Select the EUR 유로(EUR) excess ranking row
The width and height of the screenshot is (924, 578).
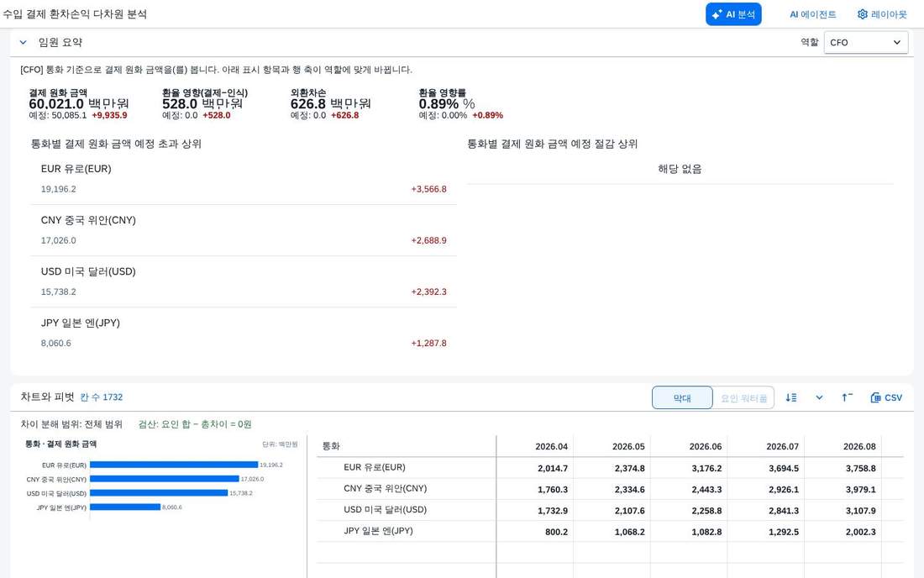click(x=244, y=179)
